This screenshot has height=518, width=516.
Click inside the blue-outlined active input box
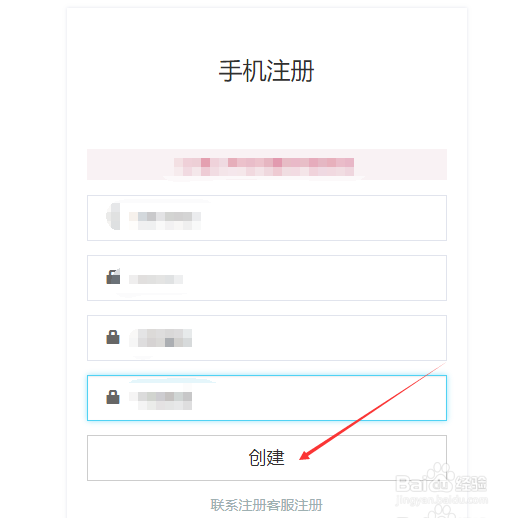point(267,398)
